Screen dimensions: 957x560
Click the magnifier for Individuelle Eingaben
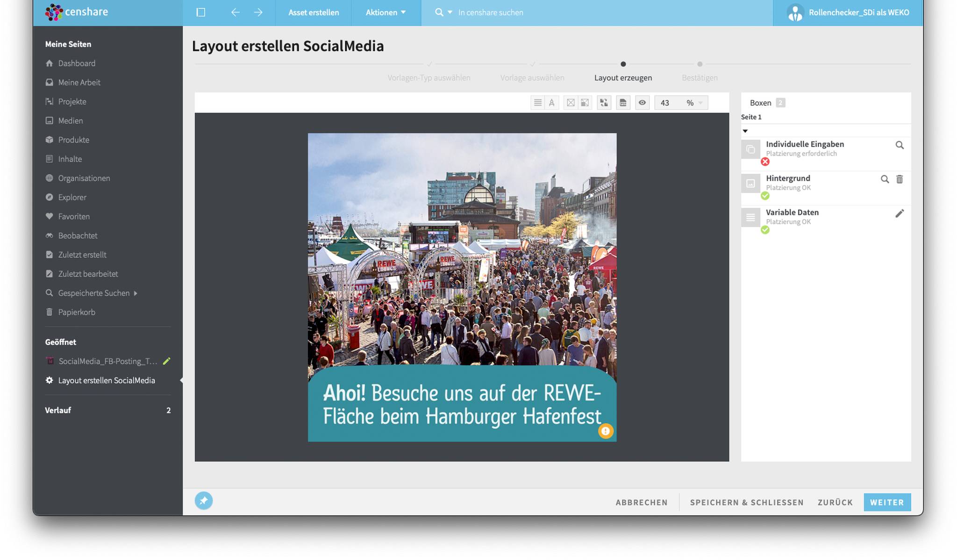pyautogui.click(x=900, y=145)
